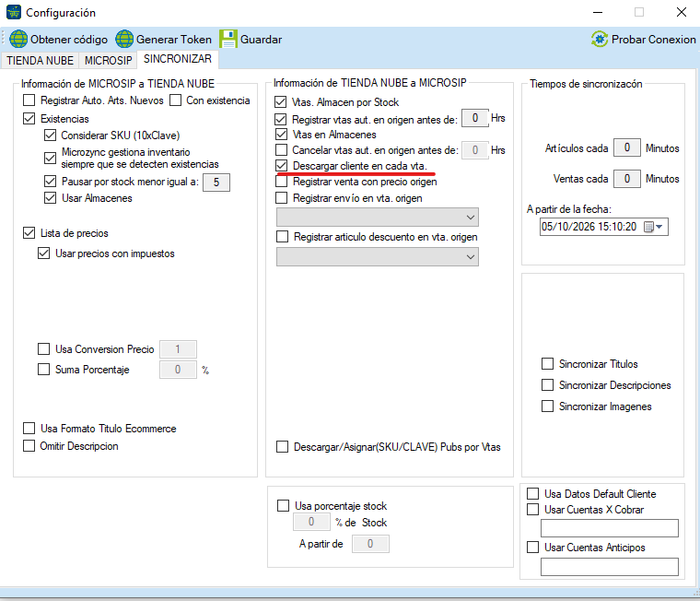Click the Guardar button label
Image resolution: width=700 pixels, height=601 pixels.
coord(262,40)
